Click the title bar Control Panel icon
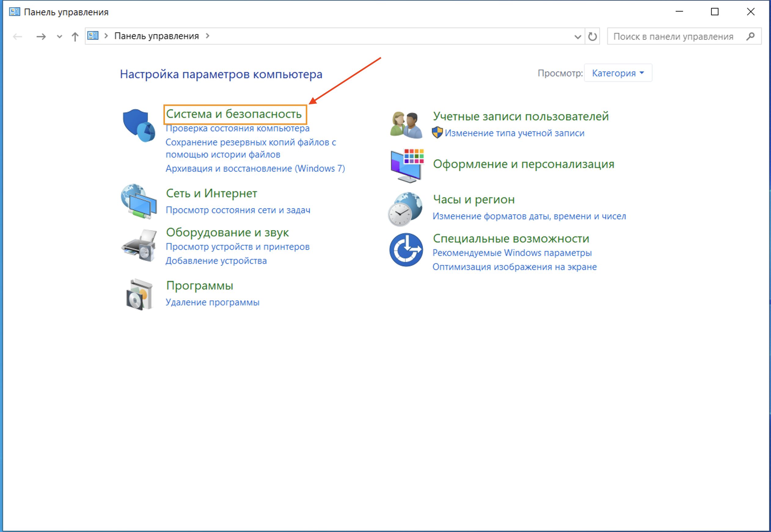Image resolution: width=771 pixels, height=532 pixels. 14,12
